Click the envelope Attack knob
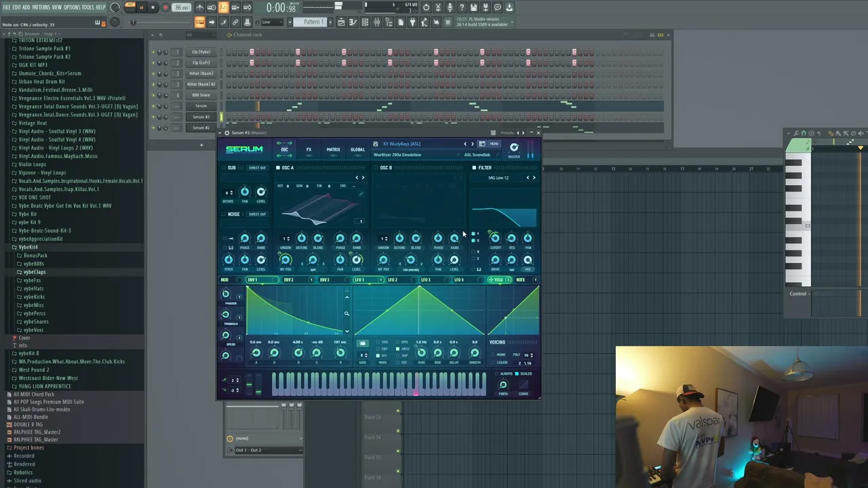This screenshot has width=868, height=488. click(256, 352)
